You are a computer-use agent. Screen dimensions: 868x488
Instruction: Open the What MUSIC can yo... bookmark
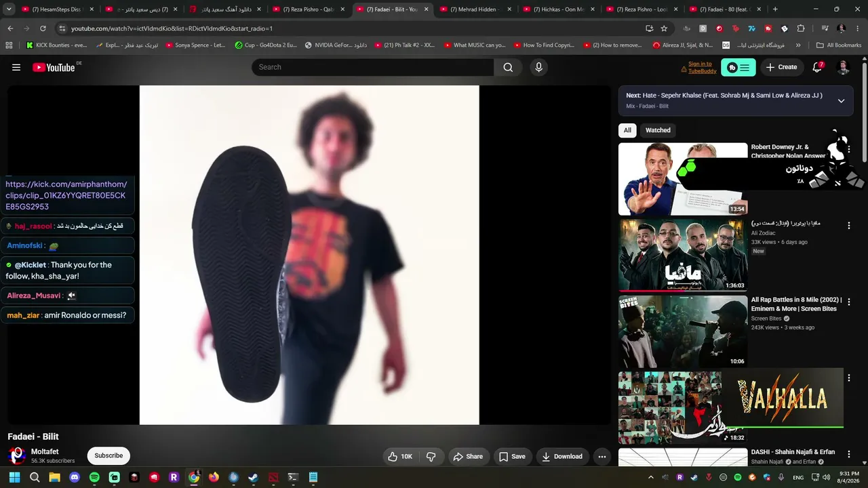coord(475,45)
